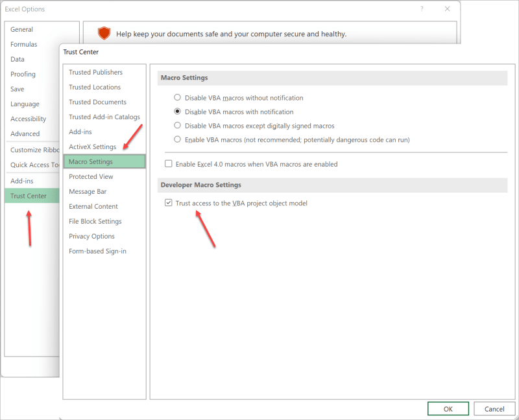The height and width of the screenshot is (420, 519).
Task: Open Add-ins in Trust Center list
Action: [104, 132]
